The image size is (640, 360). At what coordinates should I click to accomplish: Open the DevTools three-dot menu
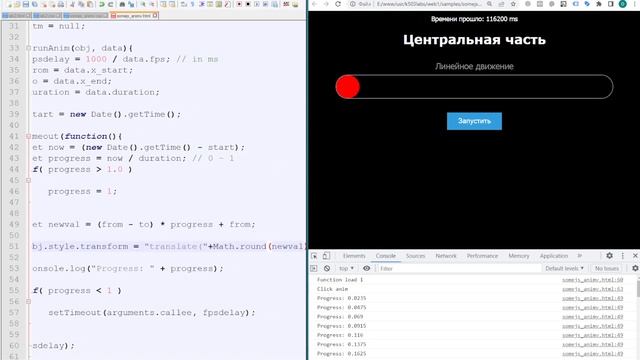click(x=622, y=256)
